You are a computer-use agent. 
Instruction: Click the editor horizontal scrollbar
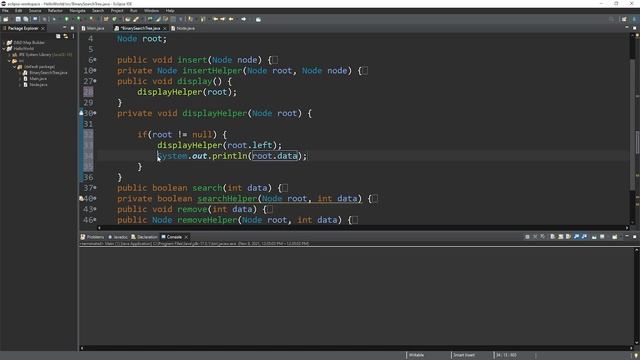click(363, 228)
